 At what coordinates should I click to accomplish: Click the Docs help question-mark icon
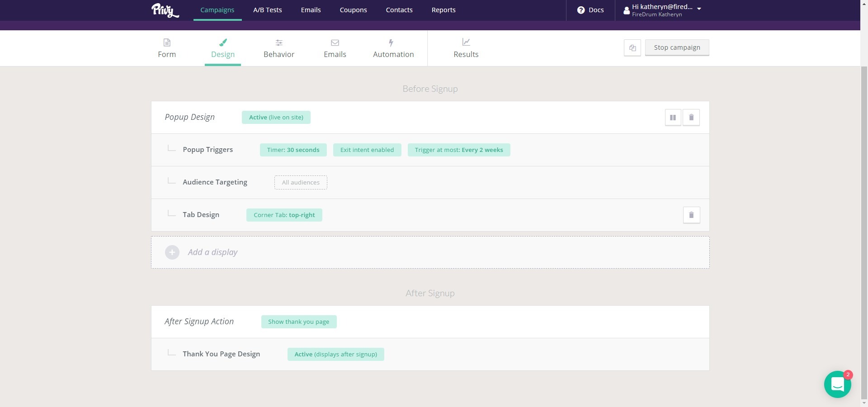pyautogui.click(x=581, y=10)
